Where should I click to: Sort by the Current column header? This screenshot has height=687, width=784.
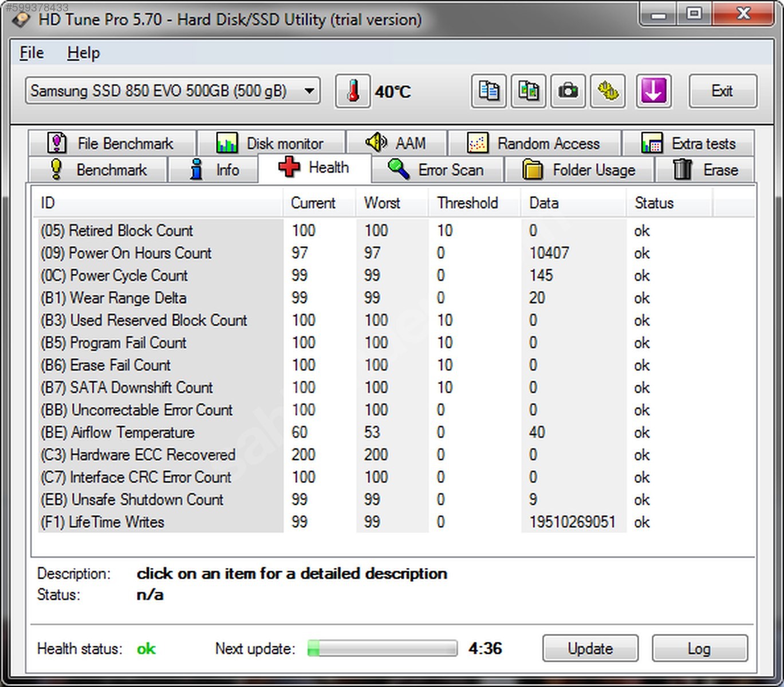click(x=320, y=203)
